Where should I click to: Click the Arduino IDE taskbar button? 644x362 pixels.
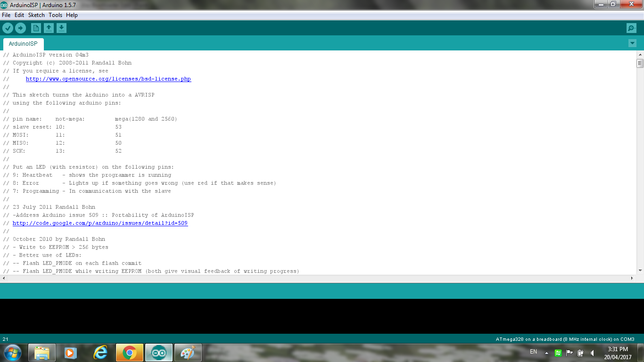point(159,353)
